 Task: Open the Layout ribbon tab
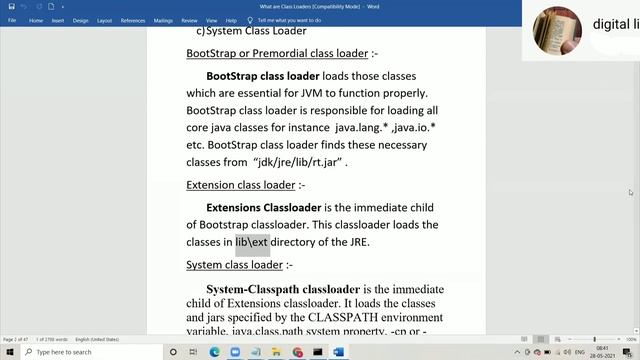(104, 20)
